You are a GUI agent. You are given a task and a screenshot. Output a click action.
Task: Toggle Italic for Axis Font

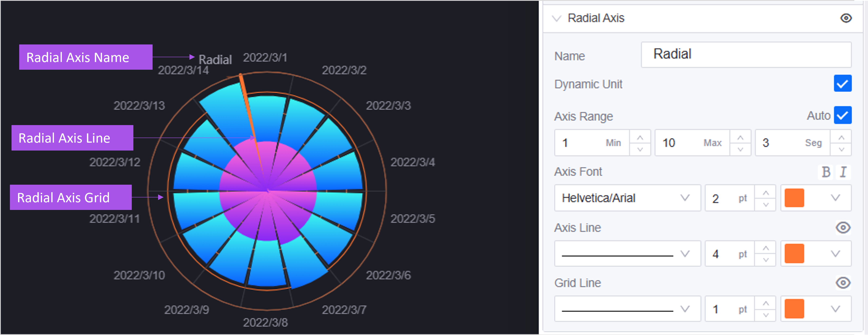point(843,172)
